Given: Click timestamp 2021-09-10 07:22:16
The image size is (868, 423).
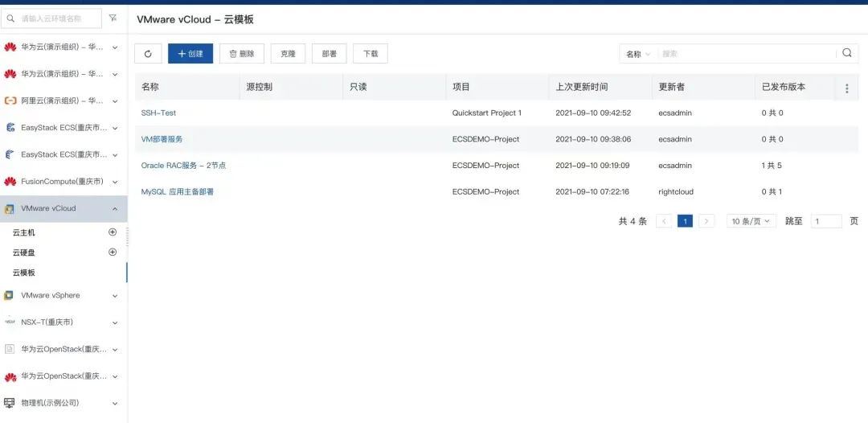Looking at the screenshot, I should point(592,191).
